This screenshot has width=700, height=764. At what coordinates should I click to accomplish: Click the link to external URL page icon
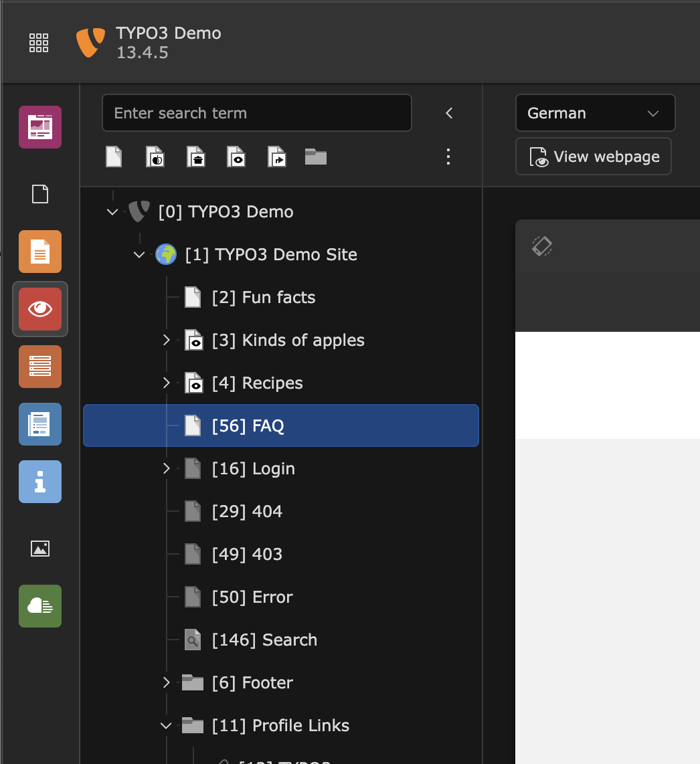[277, 157]
